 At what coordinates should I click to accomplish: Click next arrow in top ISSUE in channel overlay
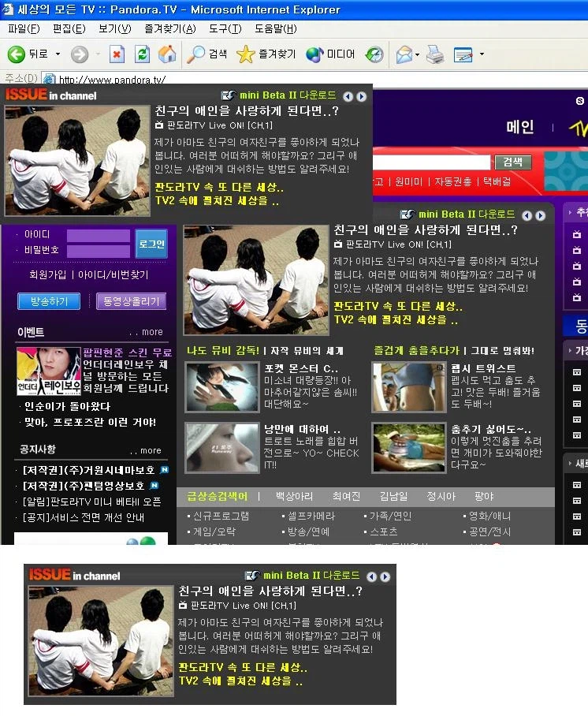click(x=362, y=96)
